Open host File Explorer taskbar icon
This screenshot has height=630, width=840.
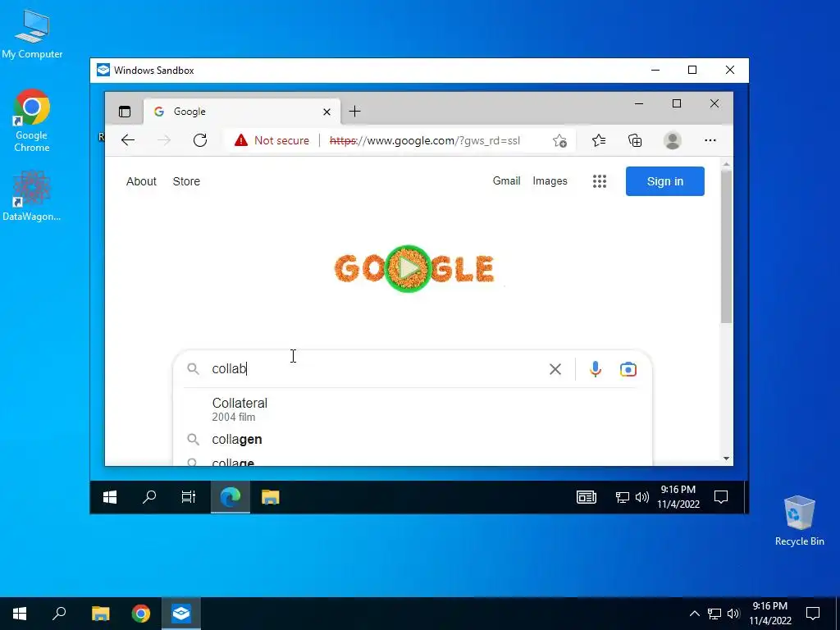100,614
